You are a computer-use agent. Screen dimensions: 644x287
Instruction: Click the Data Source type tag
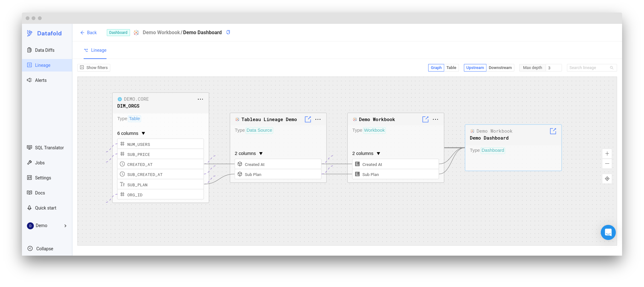pos(259,130)
